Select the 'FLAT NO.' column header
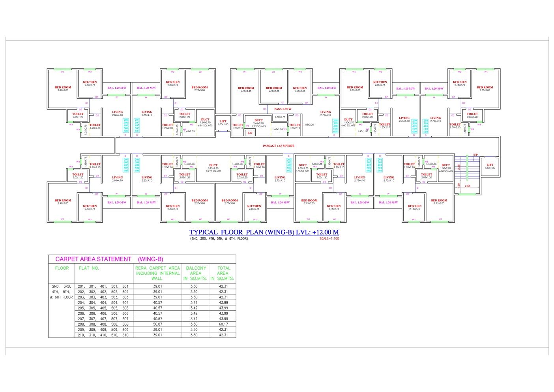 pos(89,268)
